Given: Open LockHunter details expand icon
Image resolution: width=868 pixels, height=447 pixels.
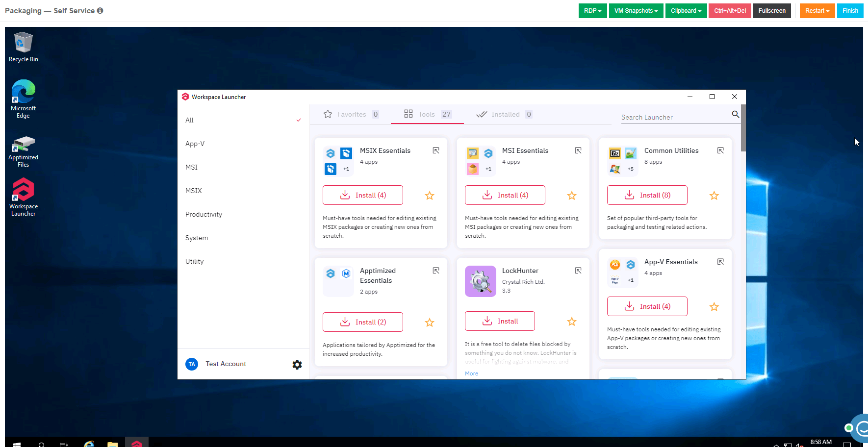Looking at the screenshot, I should (578, 271).
